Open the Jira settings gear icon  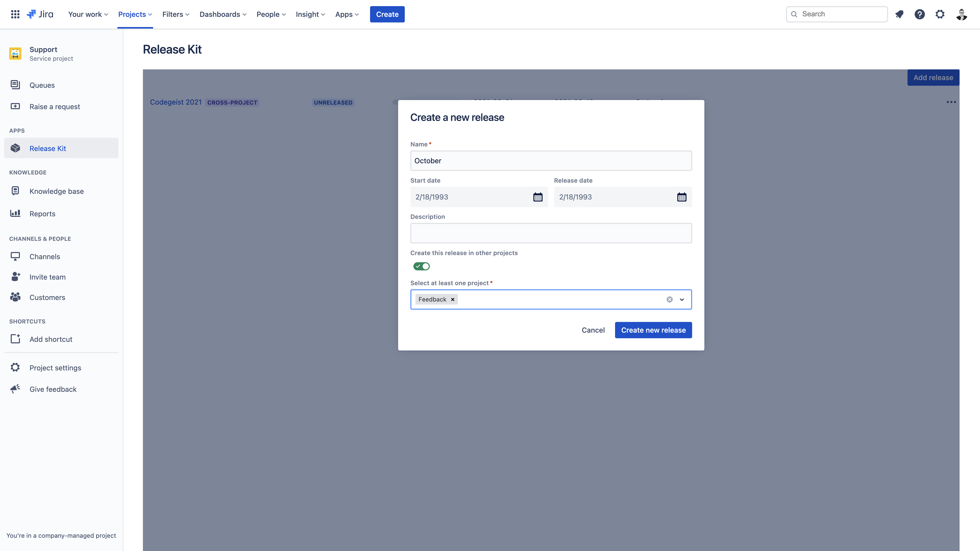(940, 14)
